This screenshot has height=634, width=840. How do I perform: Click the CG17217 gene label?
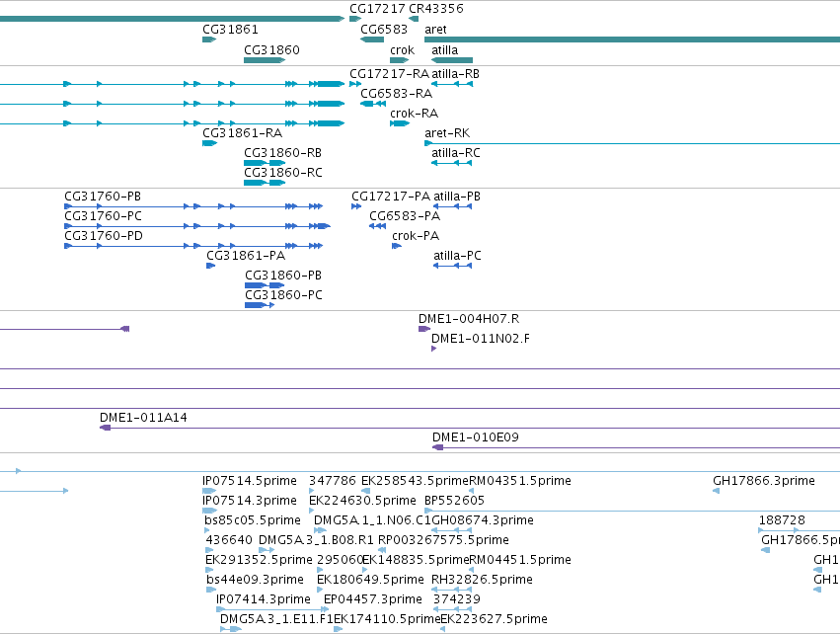coord(378,9)
